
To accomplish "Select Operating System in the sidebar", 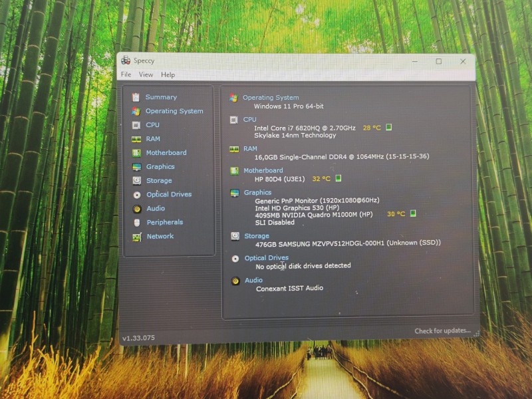I will 174,111.
